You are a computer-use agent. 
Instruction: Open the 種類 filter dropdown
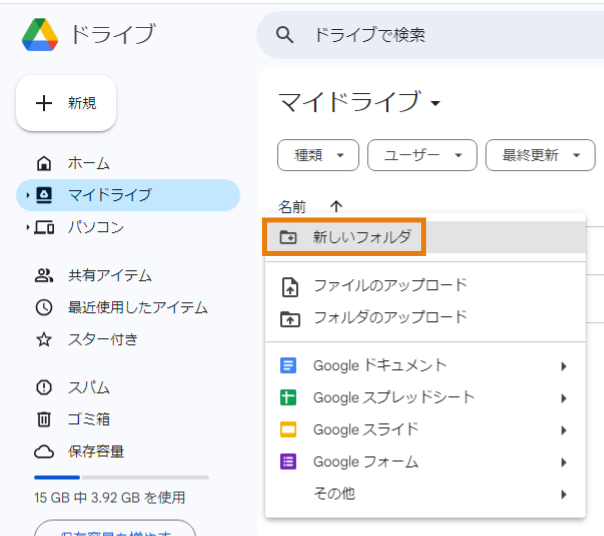318,155
